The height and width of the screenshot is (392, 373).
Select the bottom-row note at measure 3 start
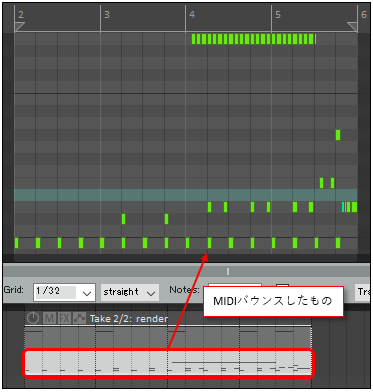coord(102,243)
